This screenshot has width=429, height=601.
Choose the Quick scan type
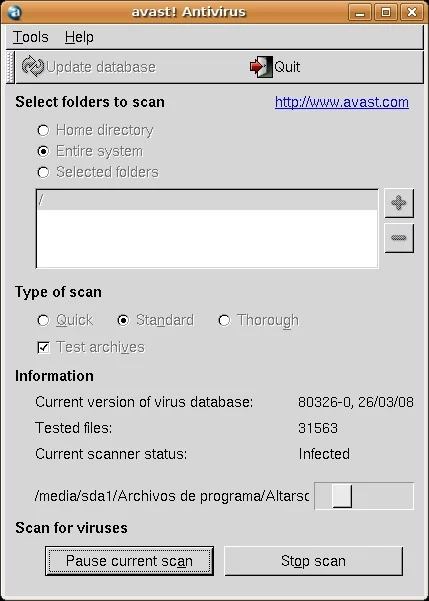pyautogui.click(x=43, y=320)
